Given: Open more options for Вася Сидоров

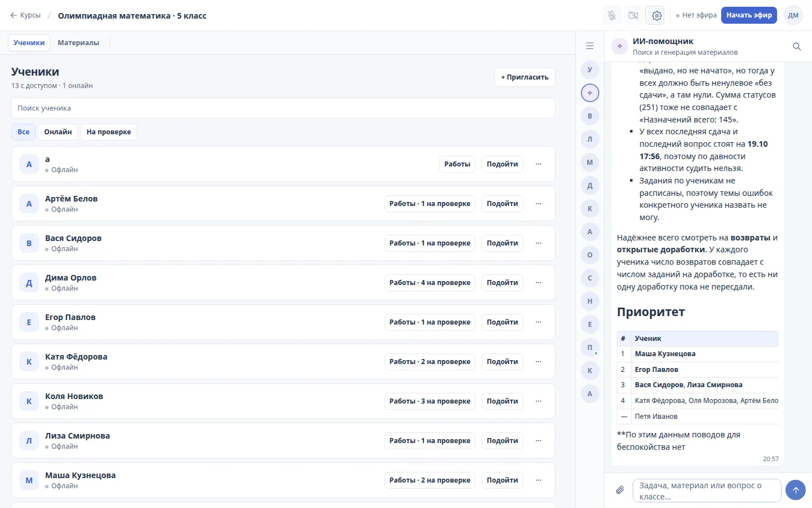Looking at the screenshot, I should point(539,243).
